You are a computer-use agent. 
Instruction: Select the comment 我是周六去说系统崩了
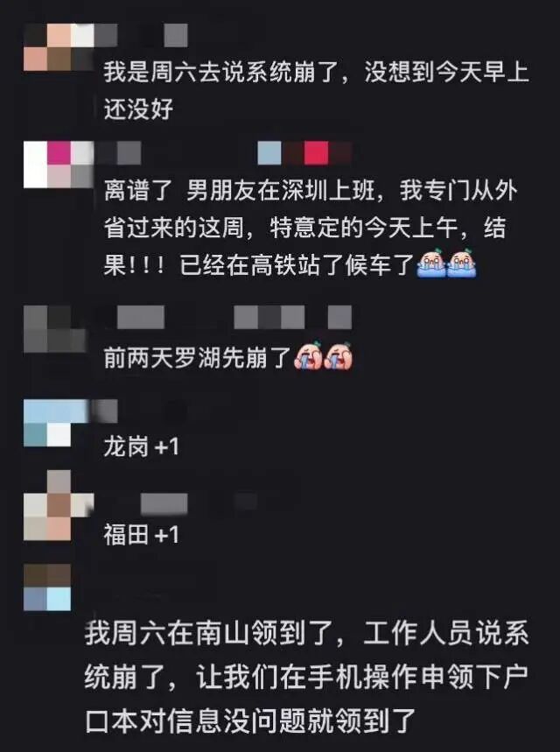317,91
